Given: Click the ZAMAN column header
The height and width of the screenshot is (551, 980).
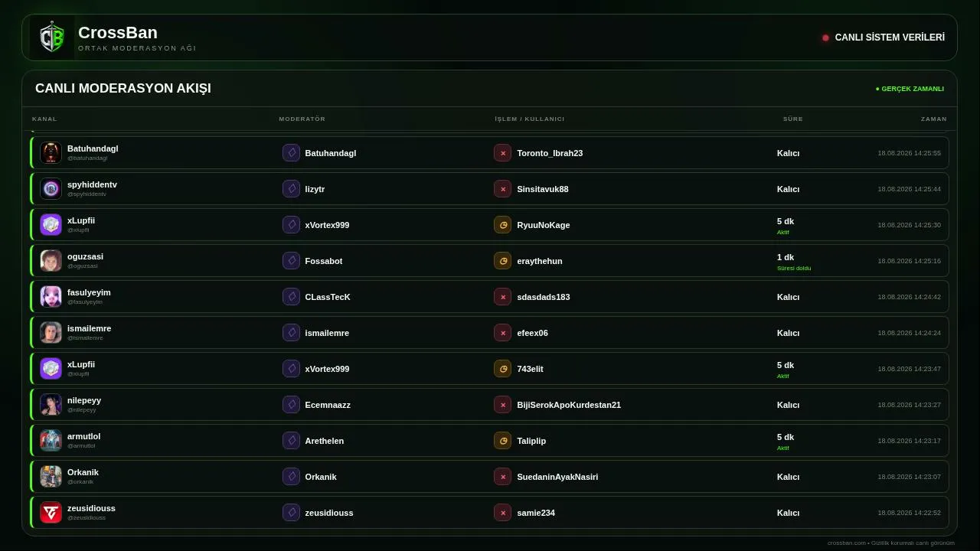Looking at the screenshot, I should (933, 119).
